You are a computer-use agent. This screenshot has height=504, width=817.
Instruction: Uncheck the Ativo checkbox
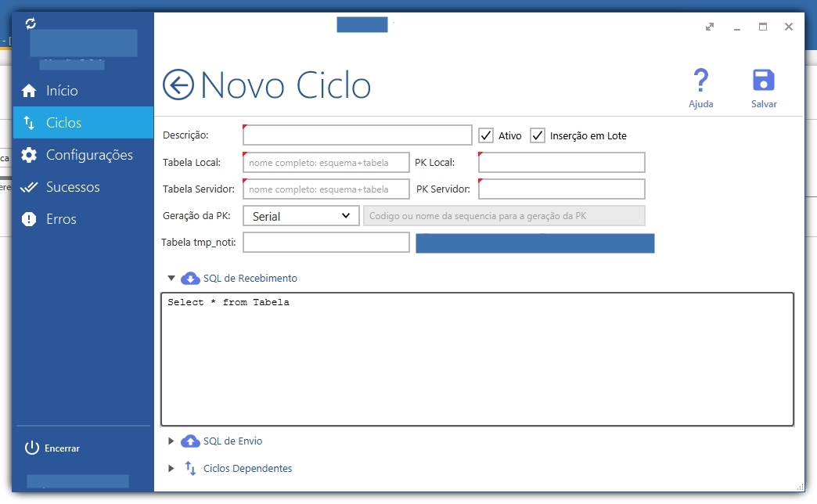point(486,135)
